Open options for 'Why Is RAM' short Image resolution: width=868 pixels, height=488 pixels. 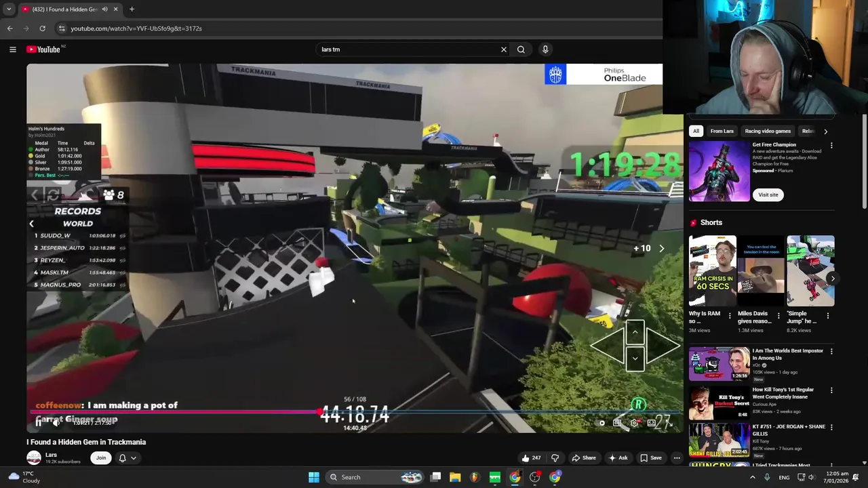[x=730, y=316]
